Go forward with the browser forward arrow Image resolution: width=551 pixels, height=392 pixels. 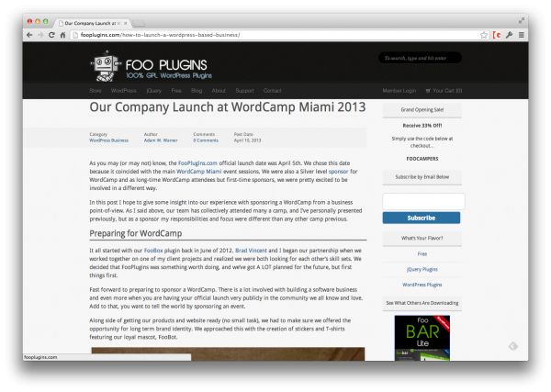pos(40,35)
